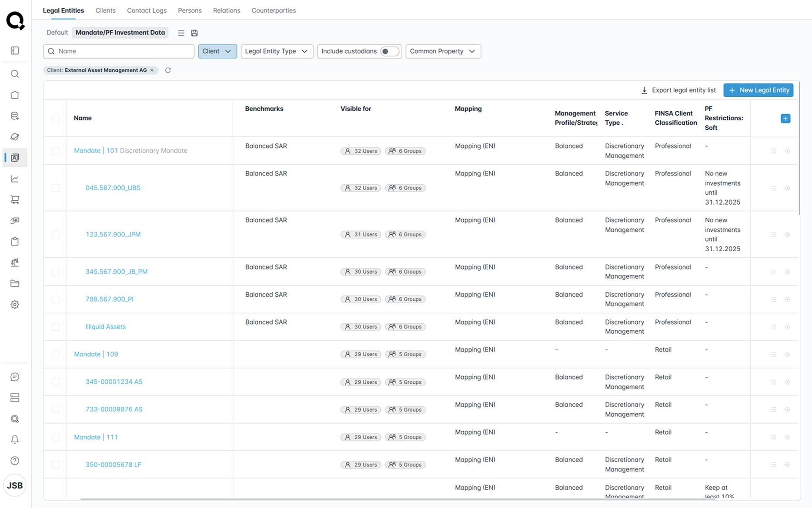Switch to the Clients tab
This screenshot has width=812, height=508.
click(105, 10)
